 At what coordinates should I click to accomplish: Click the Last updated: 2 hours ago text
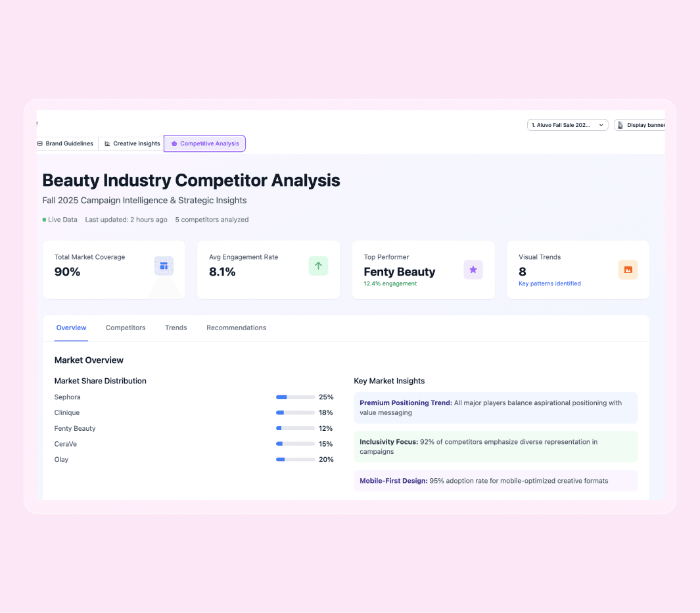point(126,220)
